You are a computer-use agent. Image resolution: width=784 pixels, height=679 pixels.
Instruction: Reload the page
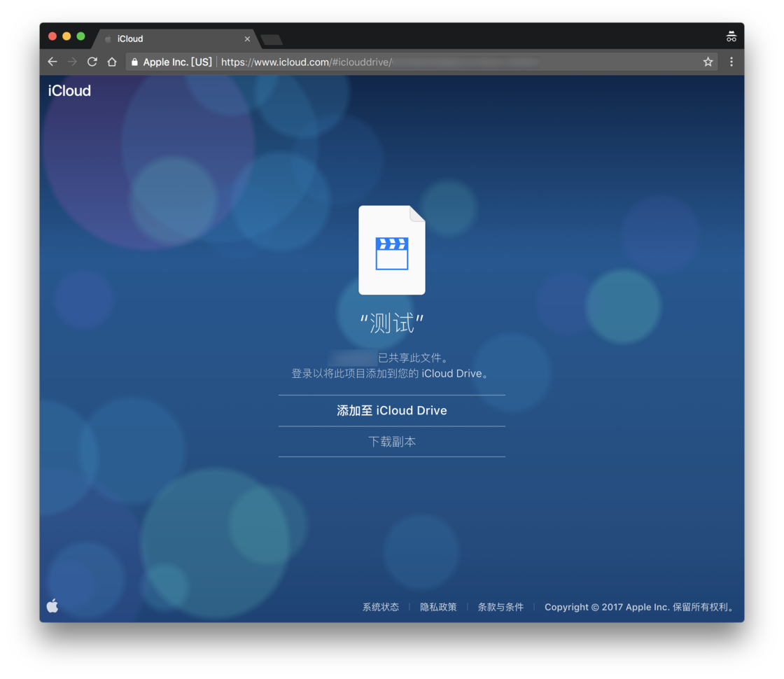92,62
